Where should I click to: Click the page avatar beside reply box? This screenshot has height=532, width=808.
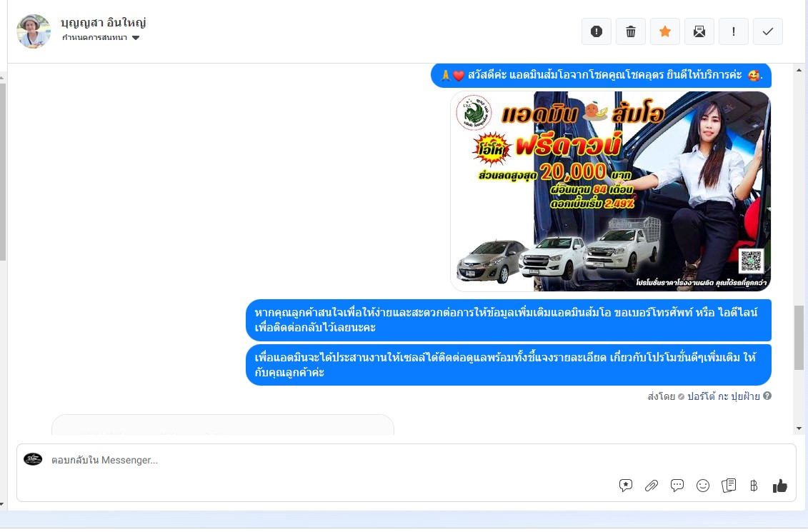coord(33,459)
